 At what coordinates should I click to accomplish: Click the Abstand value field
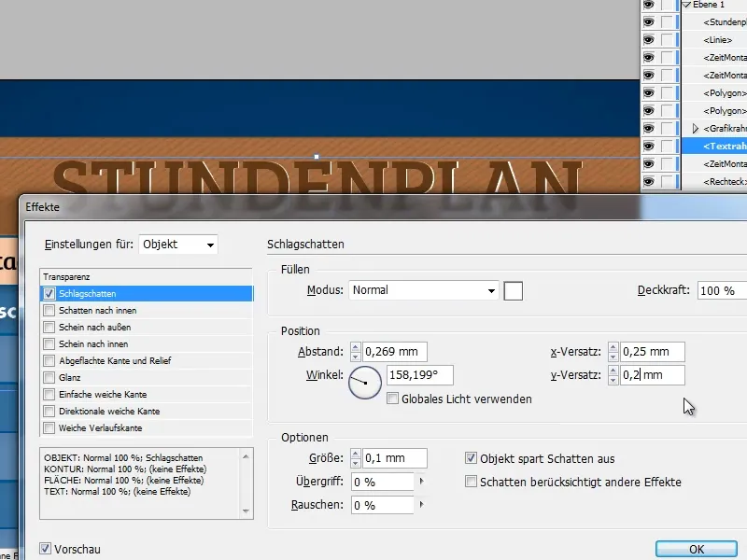[394, 352]
